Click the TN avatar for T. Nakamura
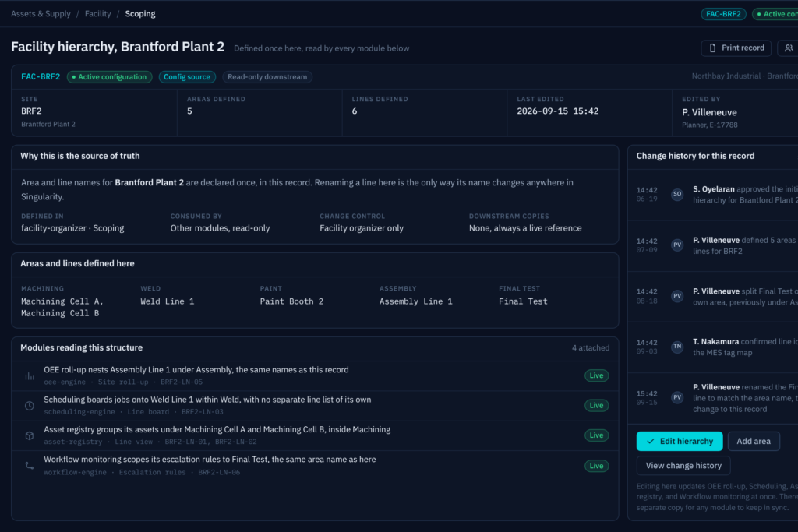The width and height of the screenshot is (798, 532). coord(677,347)
